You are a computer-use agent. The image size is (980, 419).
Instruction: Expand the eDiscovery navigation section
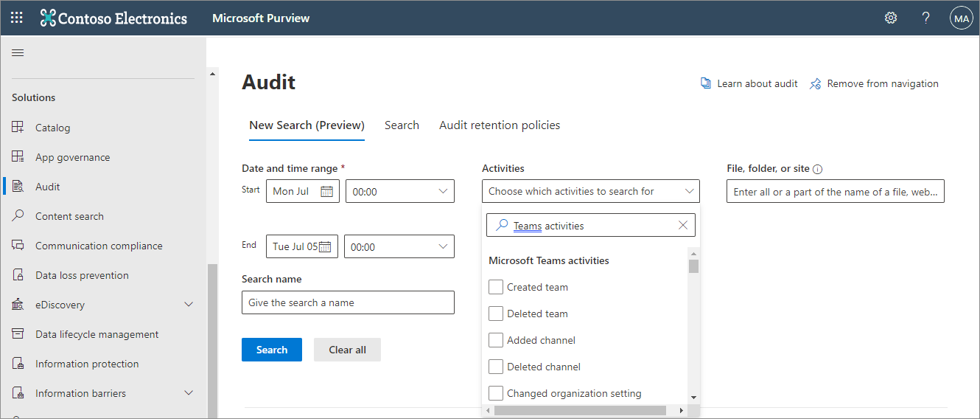pos(189,305)
